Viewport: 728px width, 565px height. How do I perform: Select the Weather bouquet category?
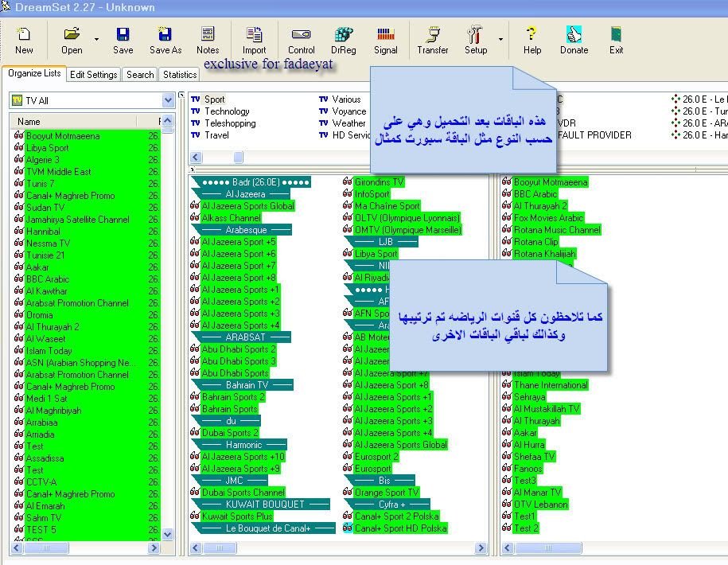click(x=348, y=123)
